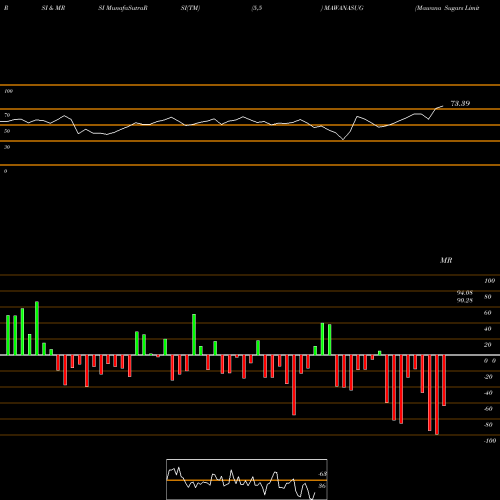This screenshot has height=500, width=500.
Task: Click the MR panel title label
Action: click(x=446, y=260)
